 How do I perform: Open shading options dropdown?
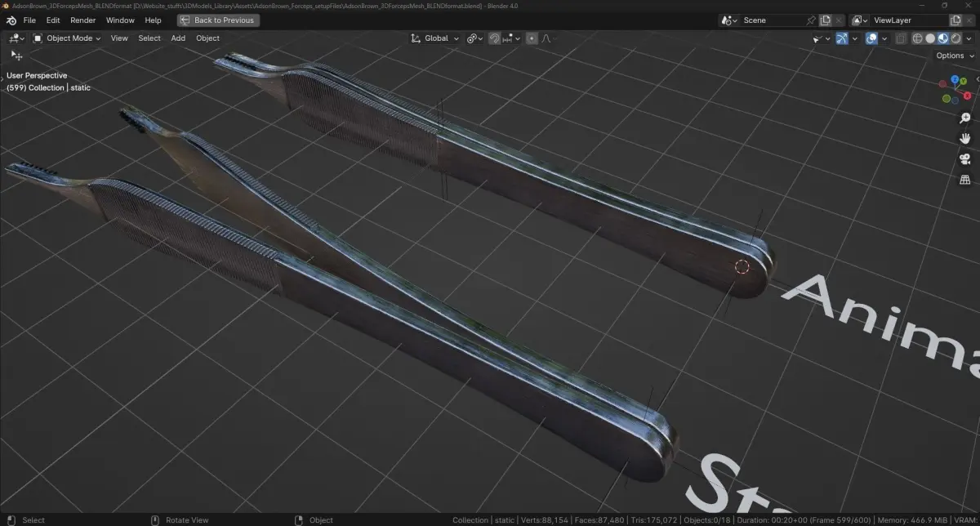969,38
